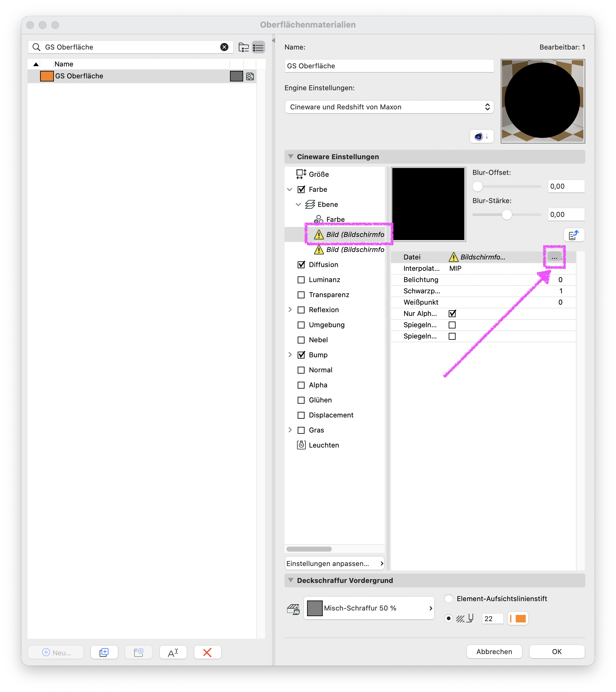The image size is (616, 692).
Task: Click the Abbrechen button
Action: tap(494, 651)
